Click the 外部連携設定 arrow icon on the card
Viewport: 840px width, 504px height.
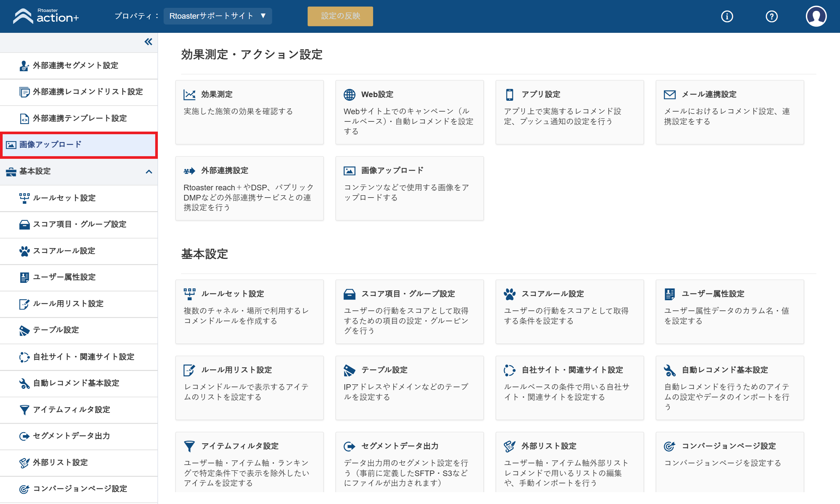(189, 171)
